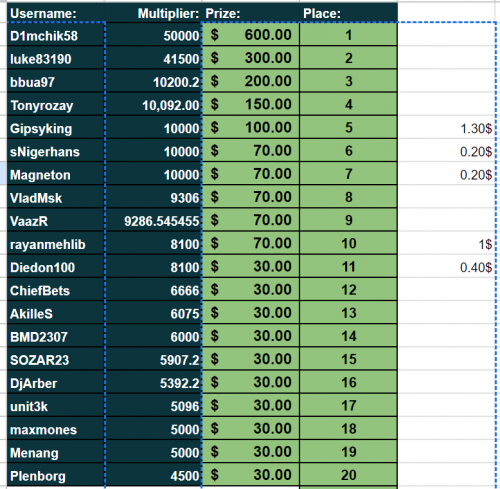Click the DjArber multiplier 5392.2 cell
500x489 pixels.
pos(153,382)
